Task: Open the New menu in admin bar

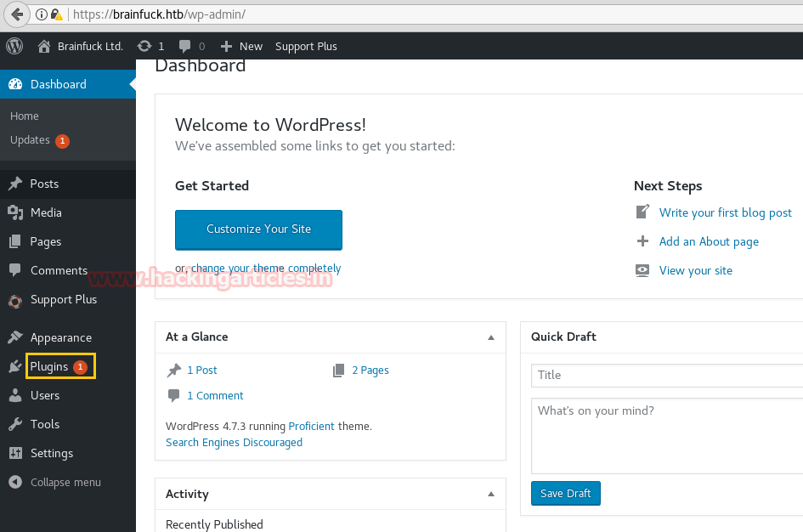Action: [251, 46]
